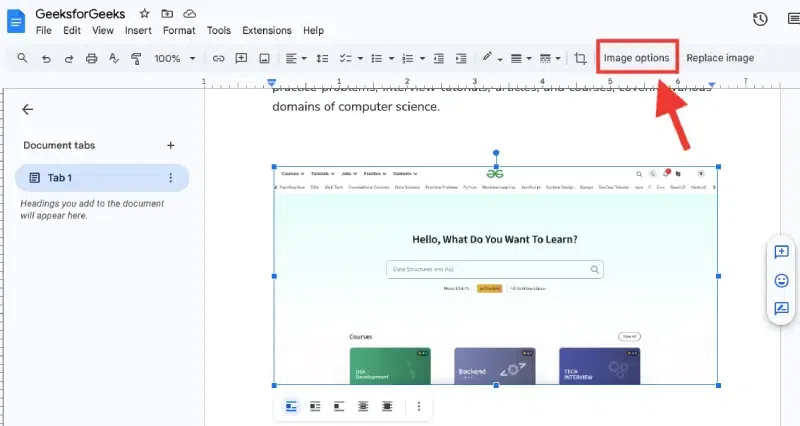The image size is (800, 426).
Task: Open the Insert menu
Action: tap(138, 31)
